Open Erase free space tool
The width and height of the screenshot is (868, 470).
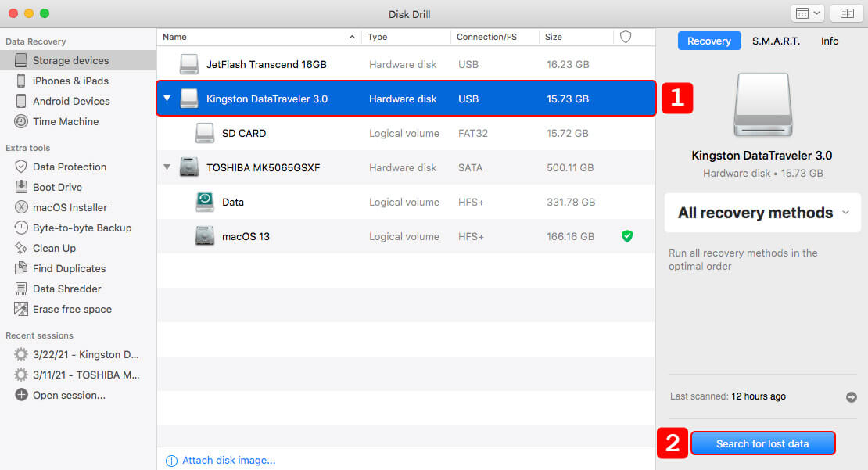coord(72,310)
